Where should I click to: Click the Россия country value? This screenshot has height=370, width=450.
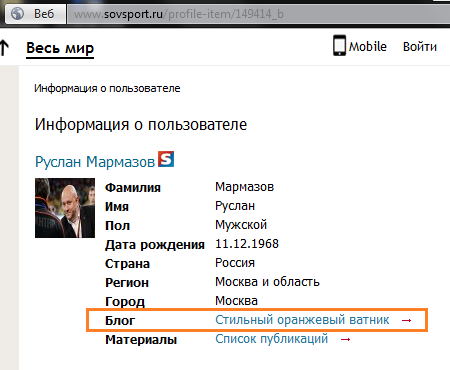pos(235,263)
